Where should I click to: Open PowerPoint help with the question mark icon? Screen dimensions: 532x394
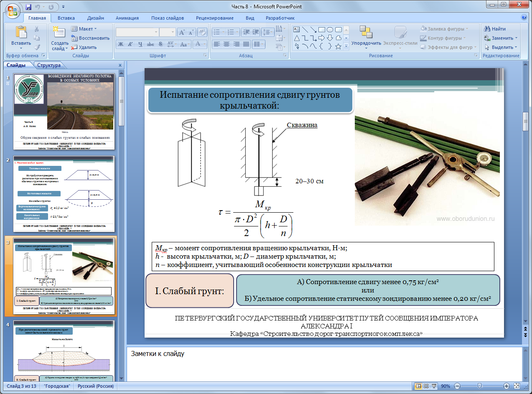pyautogui.click(x=524, y=18)
